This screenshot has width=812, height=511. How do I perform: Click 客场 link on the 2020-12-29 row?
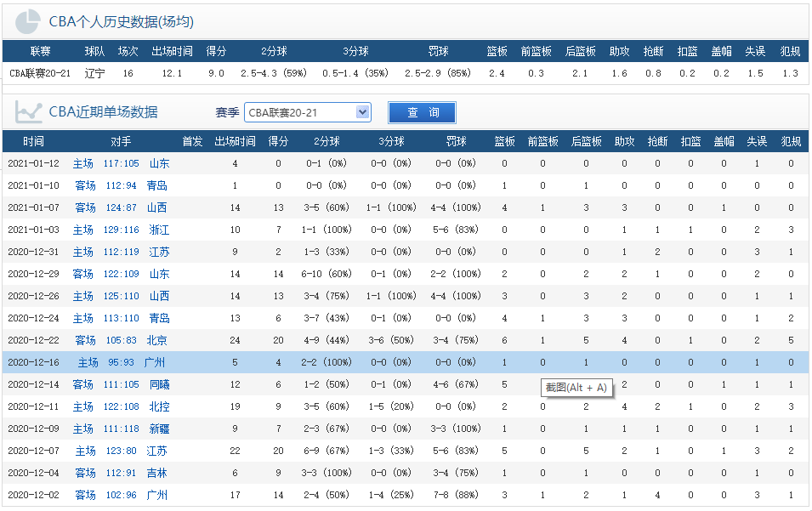(x=82, y=273)
